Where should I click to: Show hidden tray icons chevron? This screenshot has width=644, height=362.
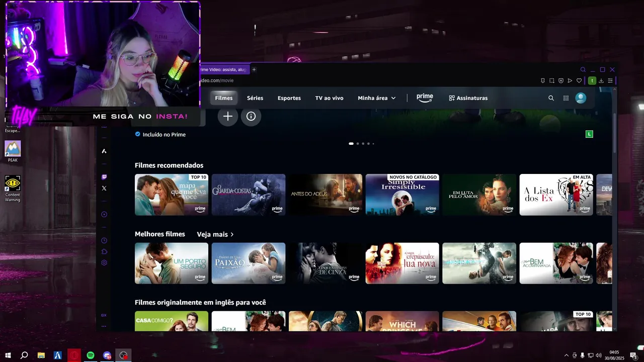tap(567, 355)
